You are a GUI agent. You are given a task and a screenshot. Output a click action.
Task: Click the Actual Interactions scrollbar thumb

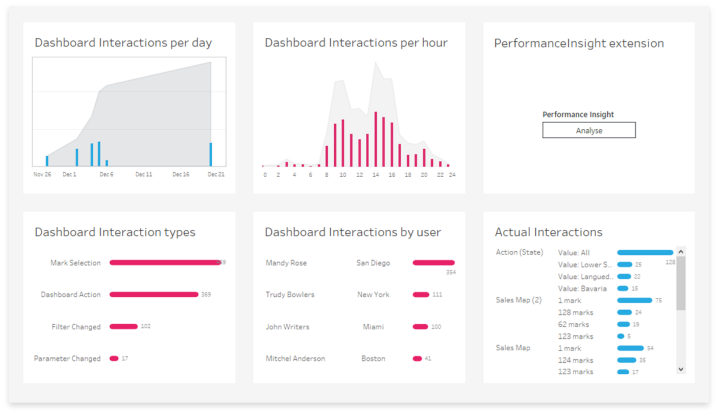click(x=681, y=282)
